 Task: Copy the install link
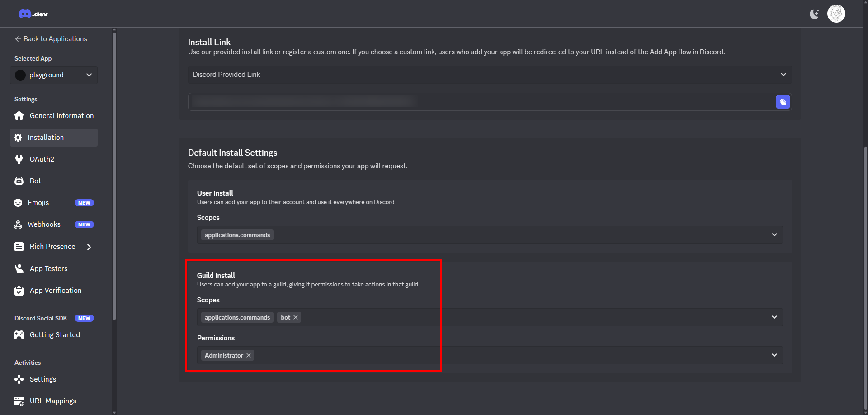783,102
